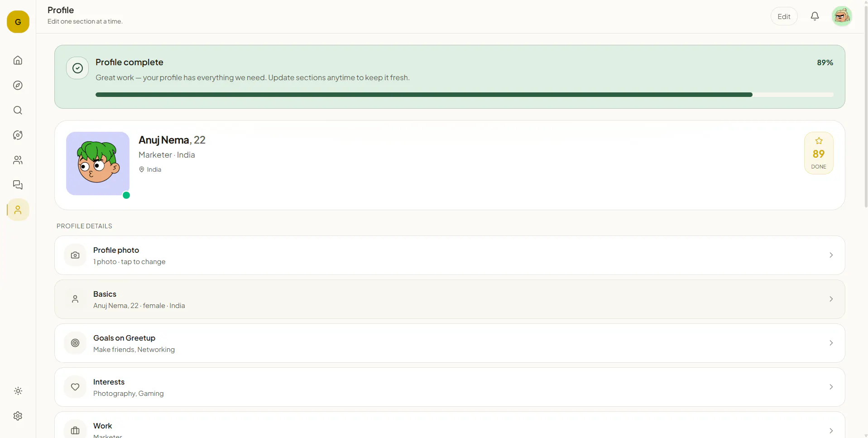Image resolution: width=868 pixels, height=438 pixels.
Task: Click the 'PROFILE DETAILS' section label
Action: pyautogui.click(x=84, y=226)
